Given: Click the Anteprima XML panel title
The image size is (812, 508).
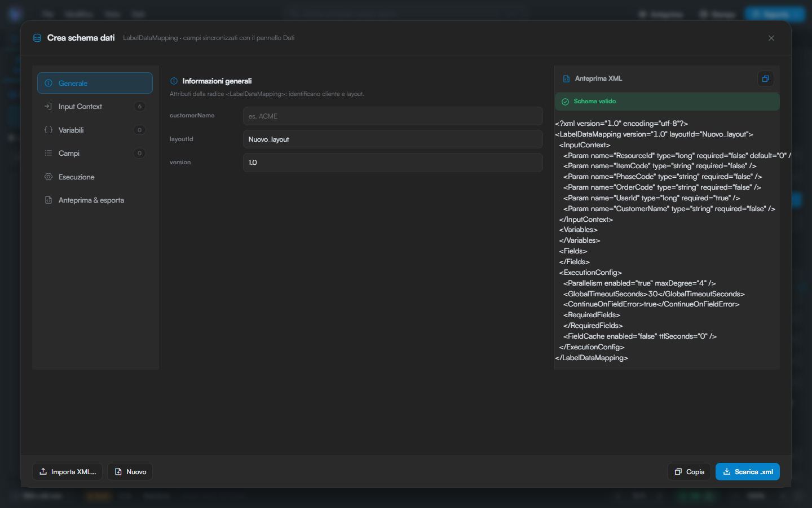Looking at the screenshot, I should point(598,78).
